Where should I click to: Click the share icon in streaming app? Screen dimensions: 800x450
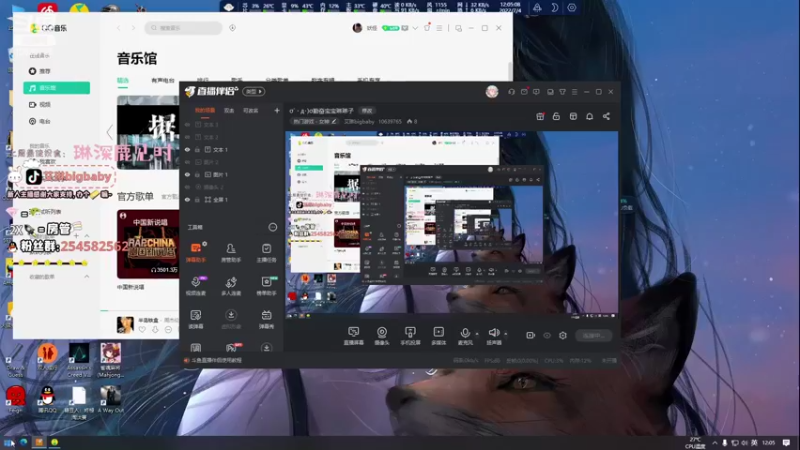coord(606,116)
